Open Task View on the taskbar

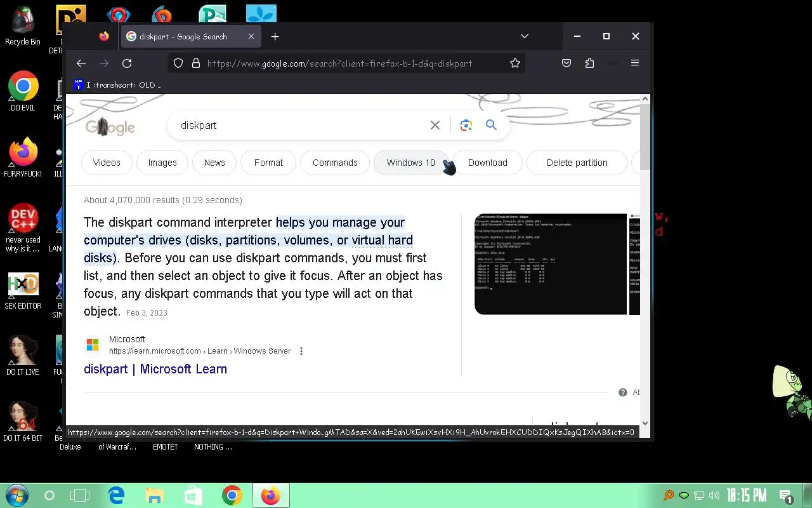click(x=80, y=495)
